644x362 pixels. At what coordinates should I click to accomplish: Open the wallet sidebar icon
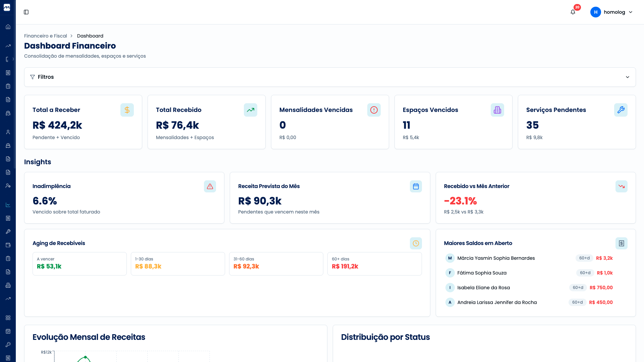click(8, 245)
